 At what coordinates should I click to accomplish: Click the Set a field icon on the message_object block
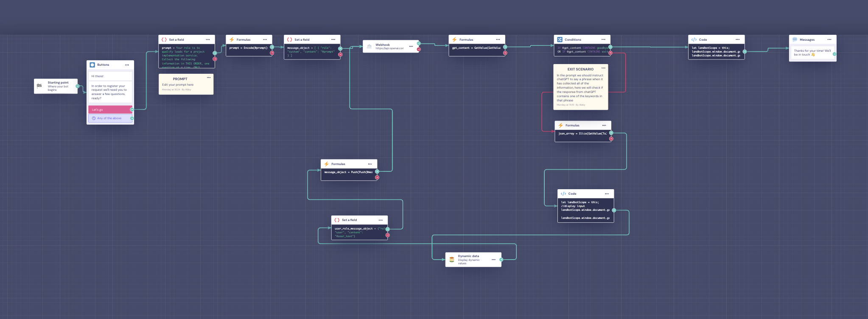click(x=290, y=39)
